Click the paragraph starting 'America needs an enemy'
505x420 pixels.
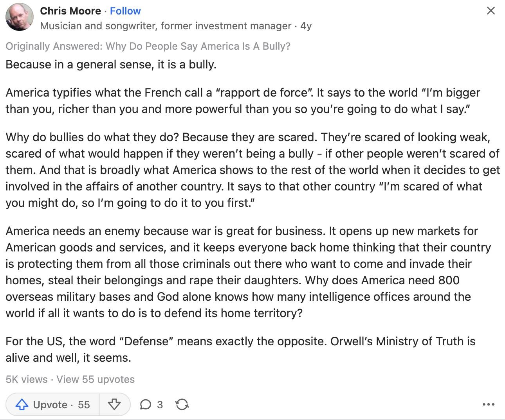point(248,272)
